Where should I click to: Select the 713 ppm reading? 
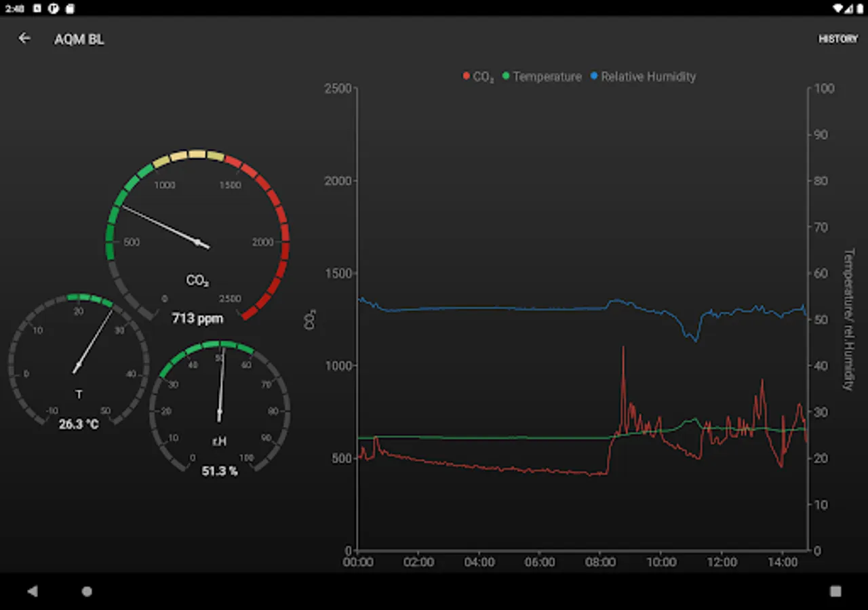[x=197, y=317]
